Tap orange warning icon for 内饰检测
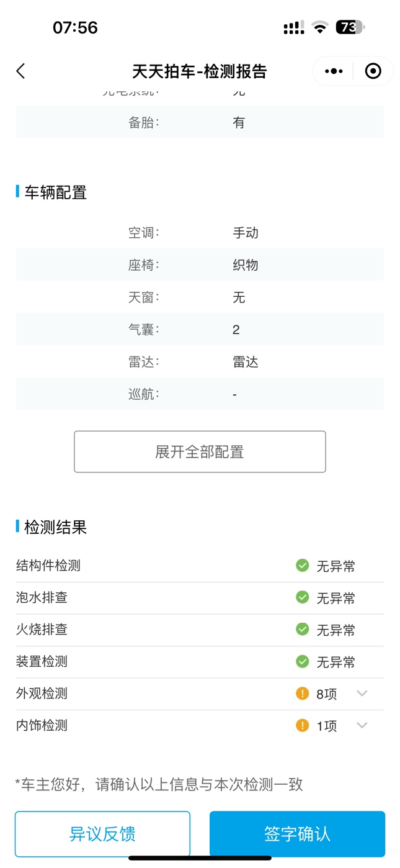400x868 pixels. coord(302,725)
